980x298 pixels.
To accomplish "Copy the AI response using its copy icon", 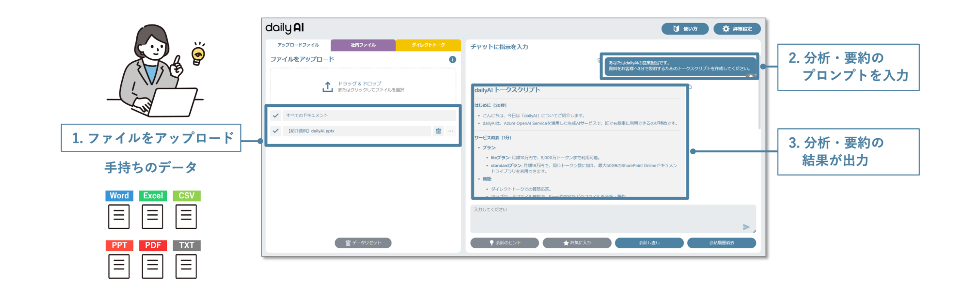I will [690, 87].
